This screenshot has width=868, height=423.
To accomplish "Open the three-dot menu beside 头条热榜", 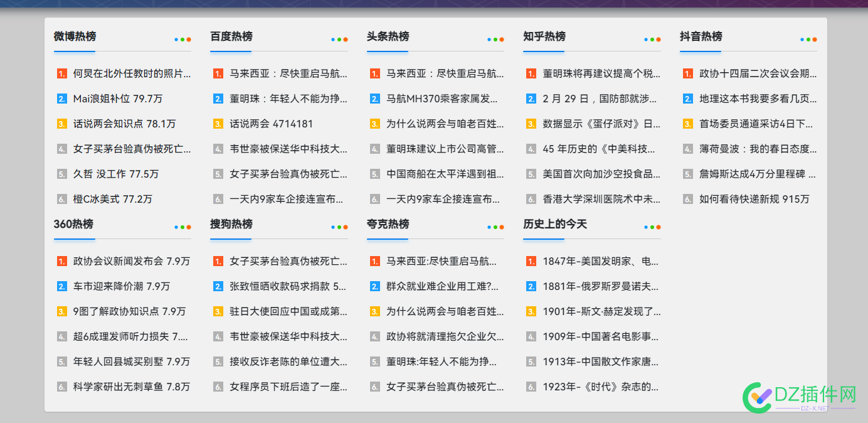I will (x=495, y=40).
